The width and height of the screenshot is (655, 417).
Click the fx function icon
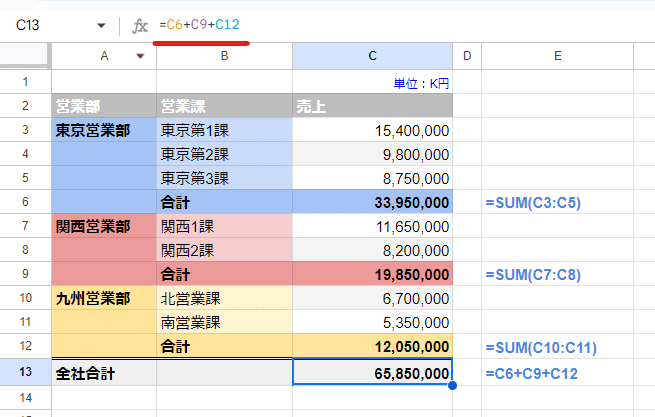[x=140, y=26]
